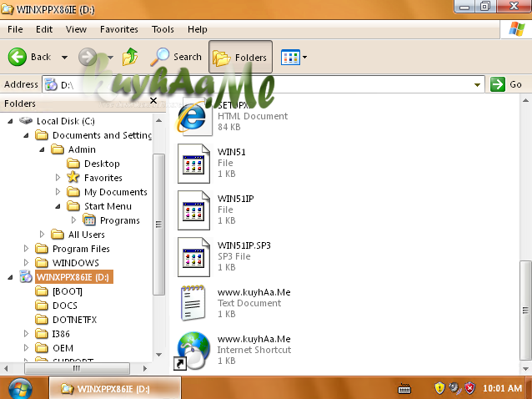Click the file list vertical scrollbar thumb
Viewport: 532px width, 399px height.
(525, 311)
